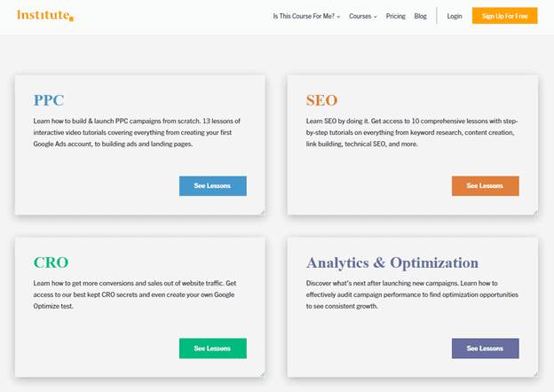Screen dimensions: 554x392
Task: See lessons for the PPC course
Action: [x=213, y=186]
